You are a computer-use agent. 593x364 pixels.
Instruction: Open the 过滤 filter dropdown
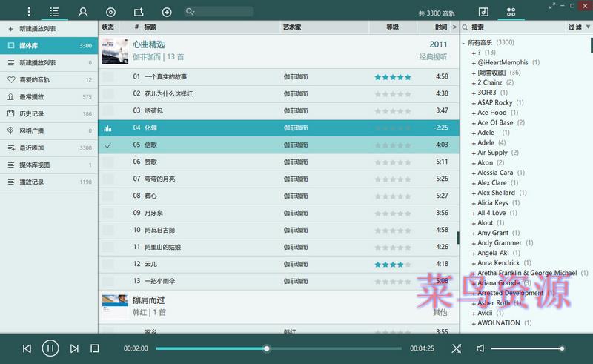point(579,27)
